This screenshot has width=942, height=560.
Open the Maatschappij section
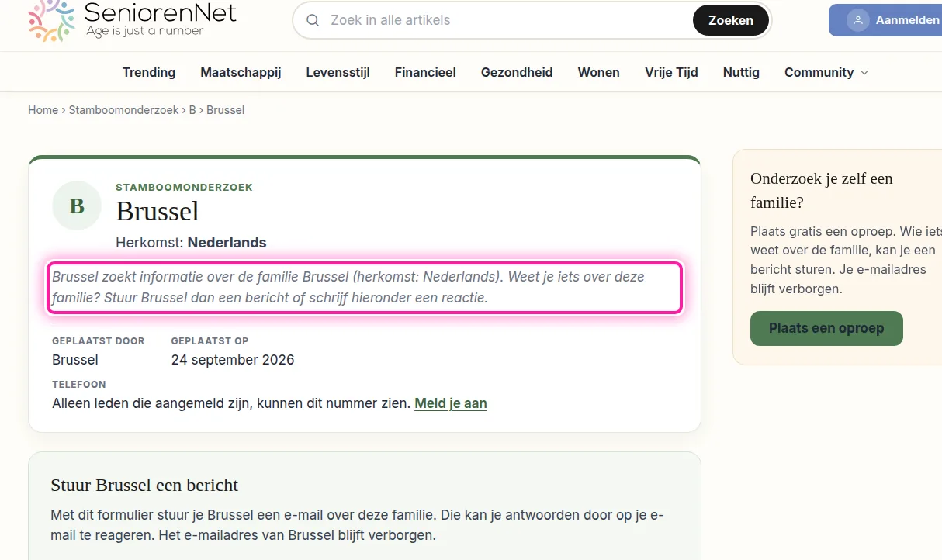(x=241, y=72)
